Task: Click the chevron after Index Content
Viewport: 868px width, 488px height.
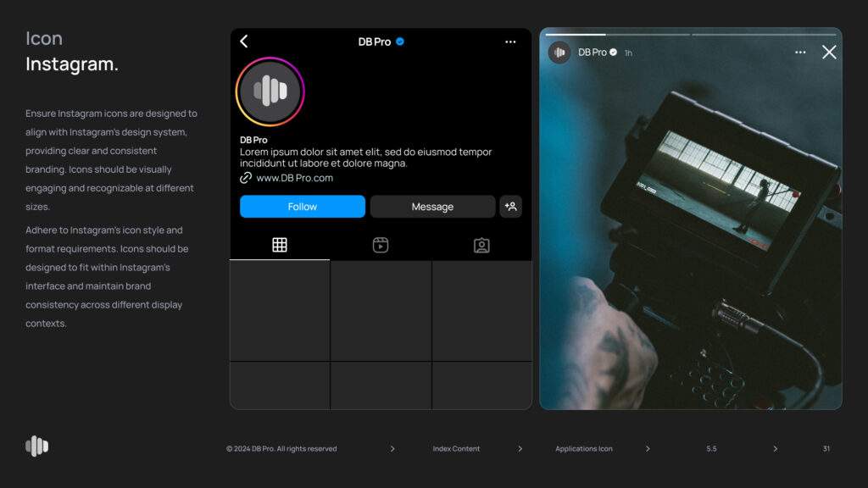Action: click(x=520, y=449)
